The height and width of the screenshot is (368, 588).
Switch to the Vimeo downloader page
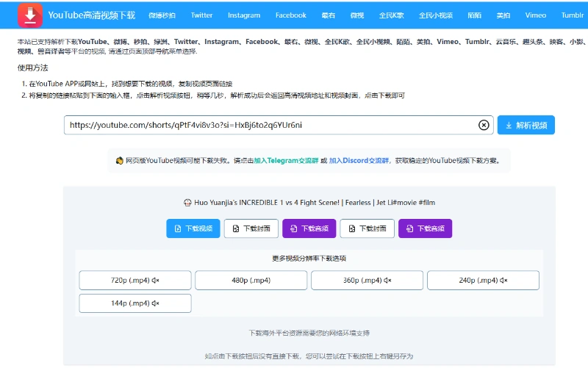[536, 15]
